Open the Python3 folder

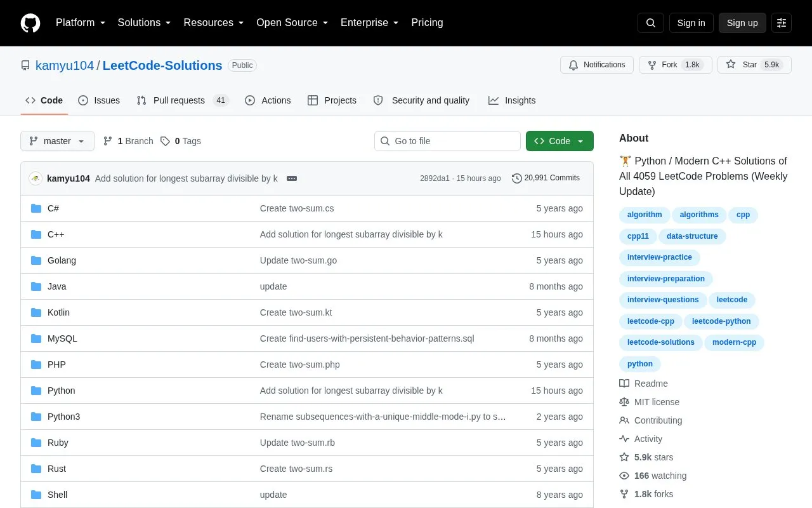point(63,417)
